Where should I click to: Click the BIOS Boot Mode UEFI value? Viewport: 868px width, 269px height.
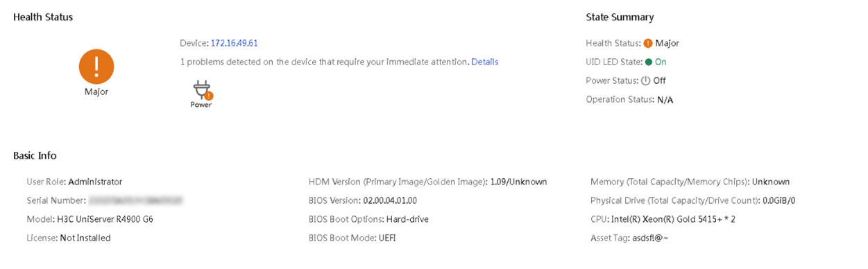point(386,238)
